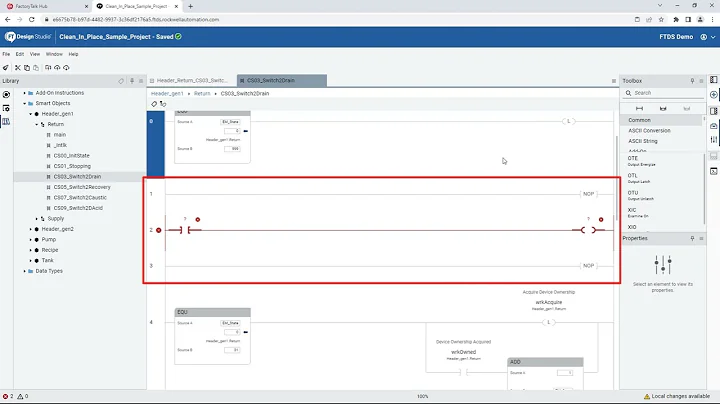Pin the Library panel
Image resolution: width=720 pixels, height=404 pixels.
pos(132,81)
